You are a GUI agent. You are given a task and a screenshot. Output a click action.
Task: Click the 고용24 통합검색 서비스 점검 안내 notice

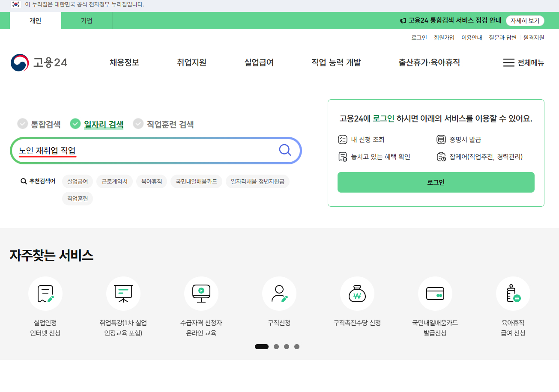pyautogui.click(x=454, y=21)
